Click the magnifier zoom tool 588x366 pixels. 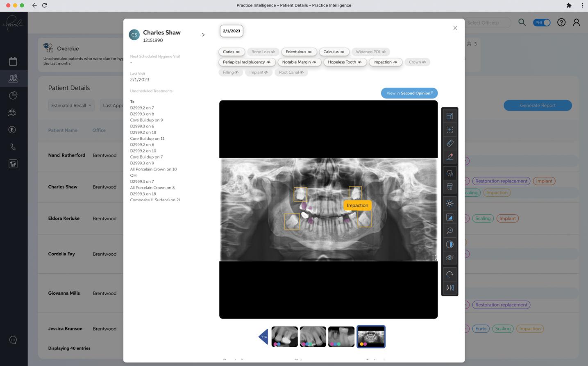450,231
